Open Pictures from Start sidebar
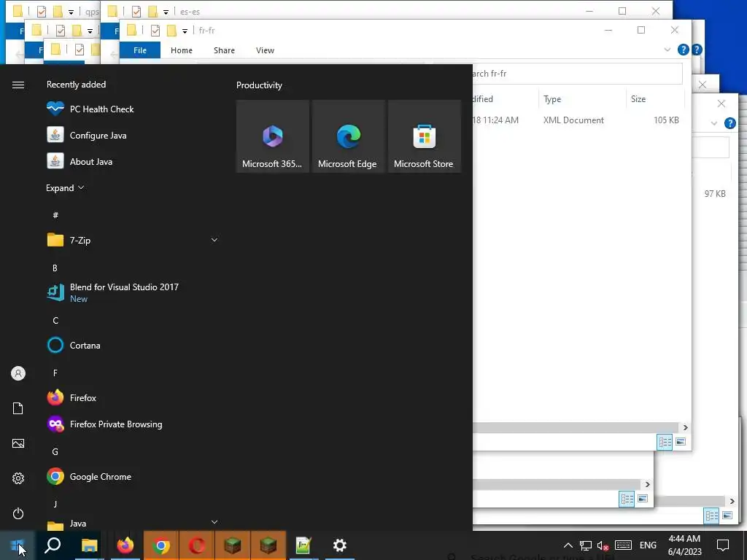 tap(18, 443)
